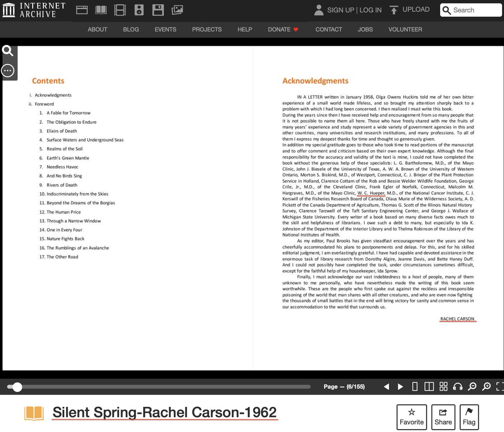This screenshot has width=504, height=432.
Task: Open the HELP menu item
Action: coord(245,29)
